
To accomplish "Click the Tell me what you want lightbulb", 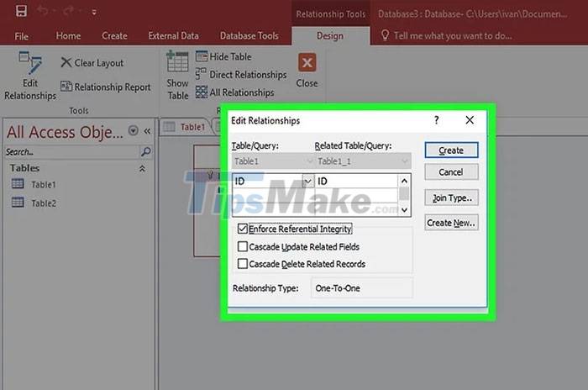I will (385, 35).
